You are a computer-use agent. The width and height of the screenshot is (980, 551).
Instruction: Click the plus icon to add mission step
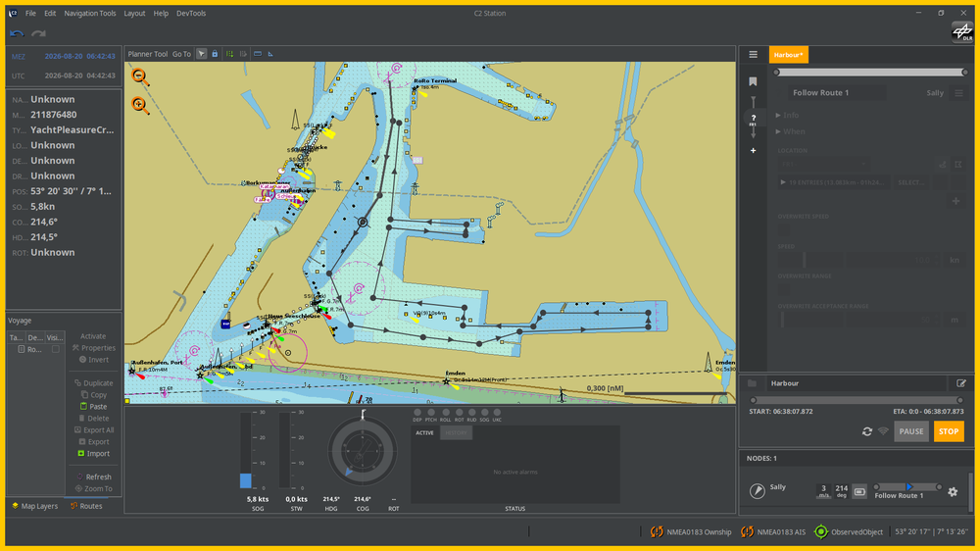click(753, 151)
